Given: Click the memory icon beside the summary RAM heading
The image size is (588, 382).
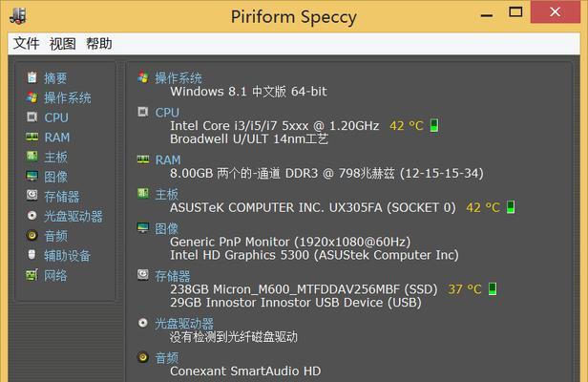Looking at the screenshot, I should (x=143, y=159).
